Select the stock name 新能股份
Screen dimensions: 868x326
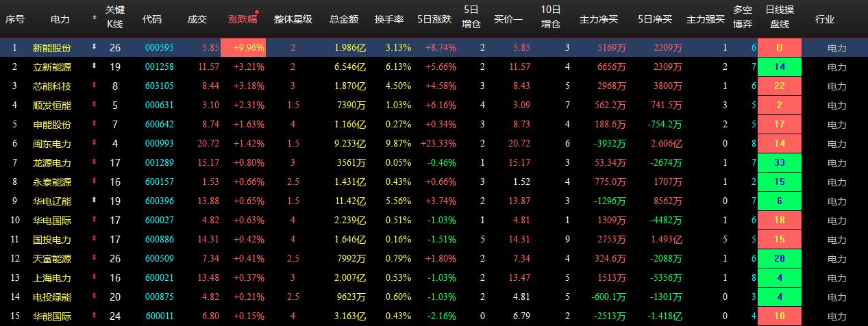click(x=51, y=48)
